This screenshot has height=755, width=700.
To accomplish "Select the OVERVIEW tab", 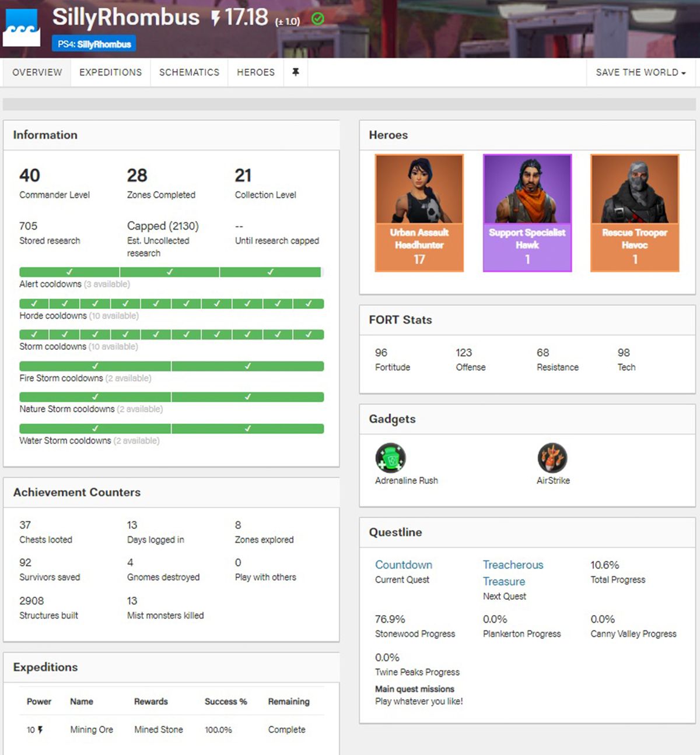I will [x=36, y=72].
